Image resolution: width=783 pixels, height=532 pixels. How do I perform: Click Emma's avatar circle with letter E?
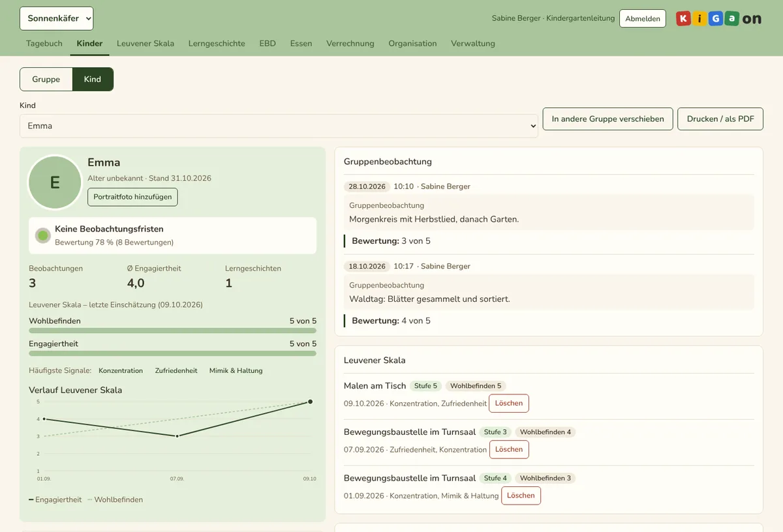tap(55, 183)
